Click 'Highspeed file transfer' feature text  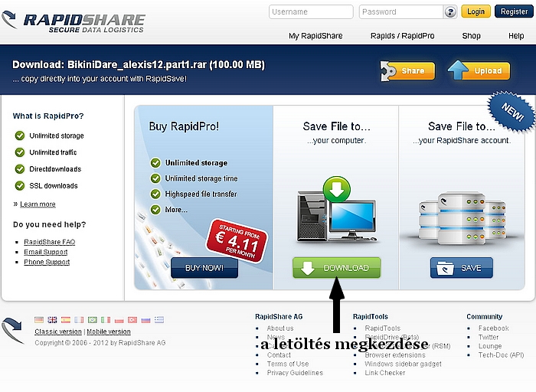point(201,194)
